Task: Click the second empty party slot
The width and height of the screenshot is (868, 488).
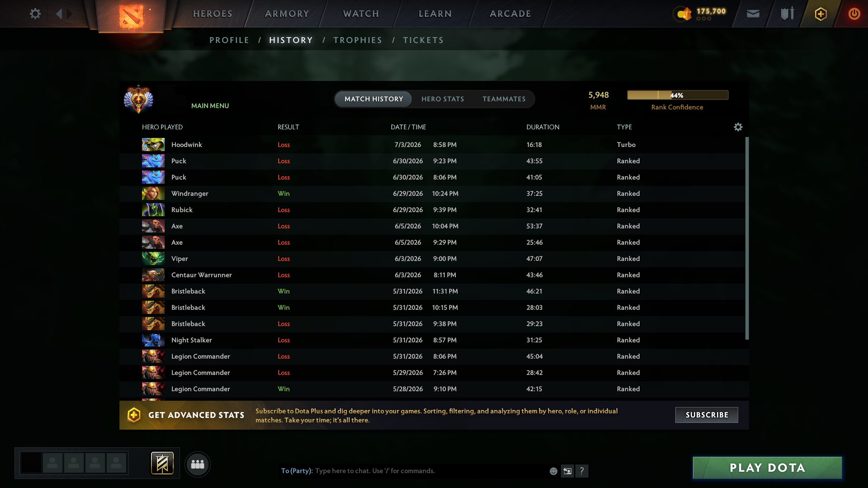Action: point(74,463)
